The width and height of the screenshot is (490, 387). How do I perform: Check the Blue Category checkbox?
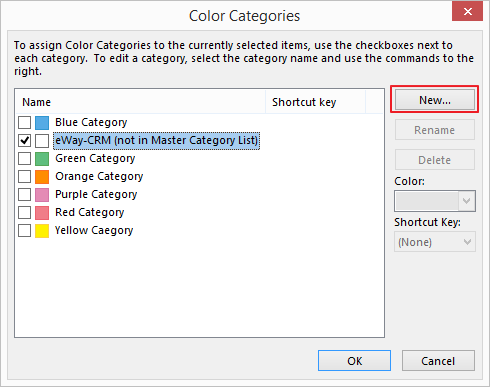[x=24, y=123]
